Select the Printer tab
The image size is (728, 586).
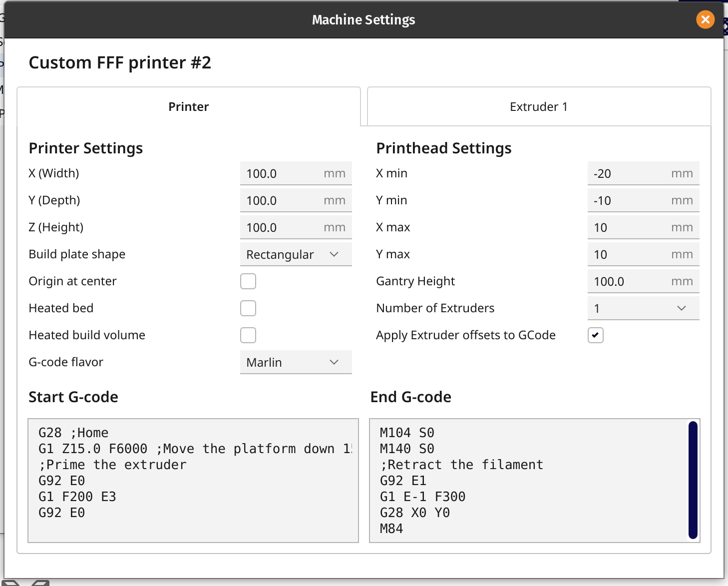(189, 106)
